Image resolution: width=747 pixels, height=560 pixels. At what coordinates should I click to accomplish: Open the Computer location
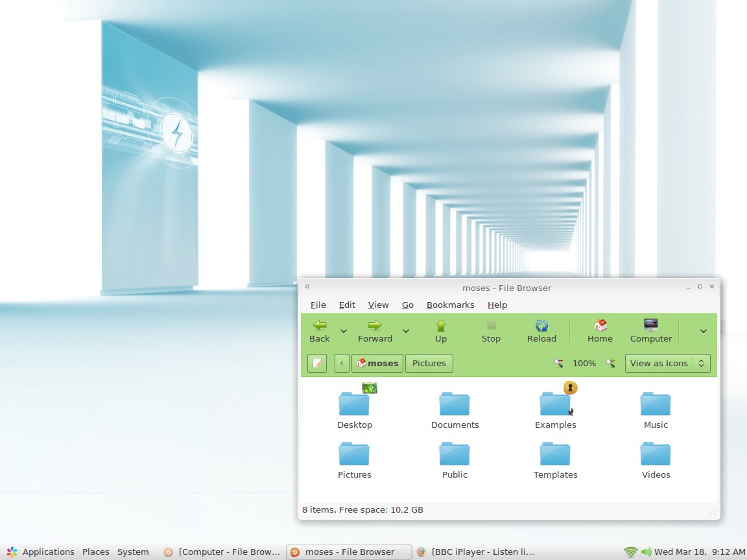[x=651, y=331]
